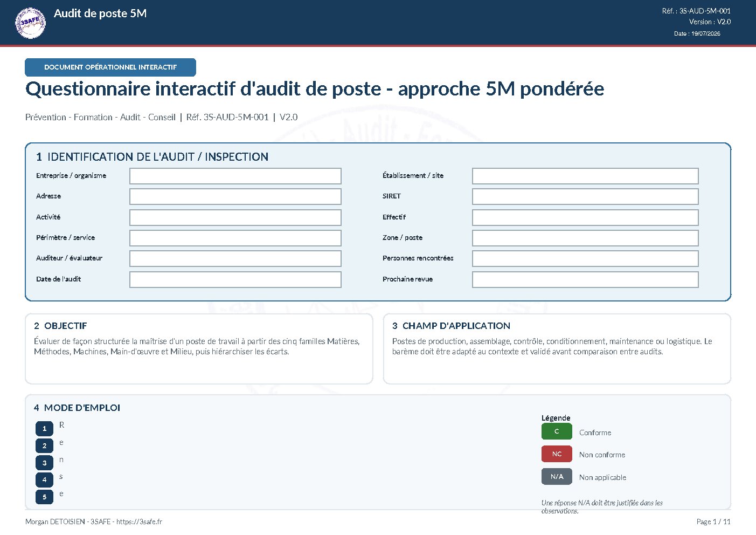Screen dimensions: 756x535
Task: Click the '3 CHAMP D'APPLICATION' section heading
Action: pos(451,326)
